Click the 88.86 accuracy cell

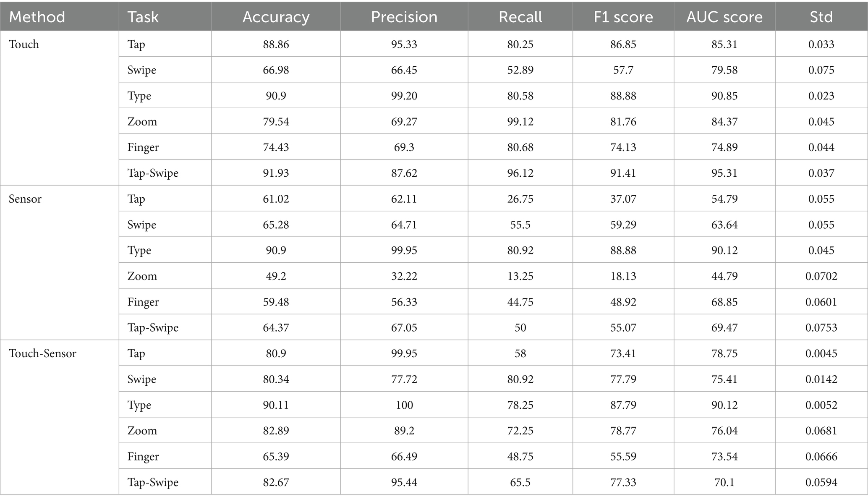(276, 44)
